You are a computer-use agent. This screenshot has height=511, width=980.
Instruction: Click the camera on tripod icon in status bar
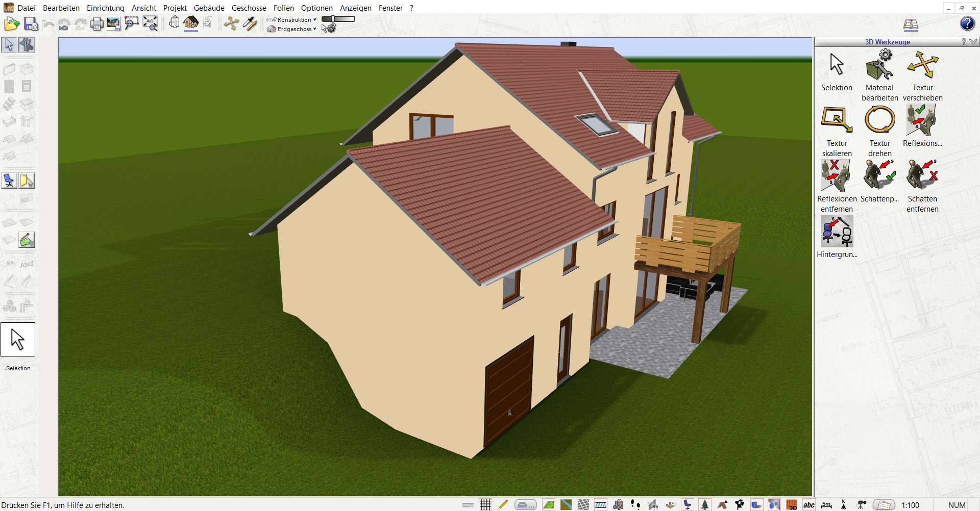[x=861, y=505]
